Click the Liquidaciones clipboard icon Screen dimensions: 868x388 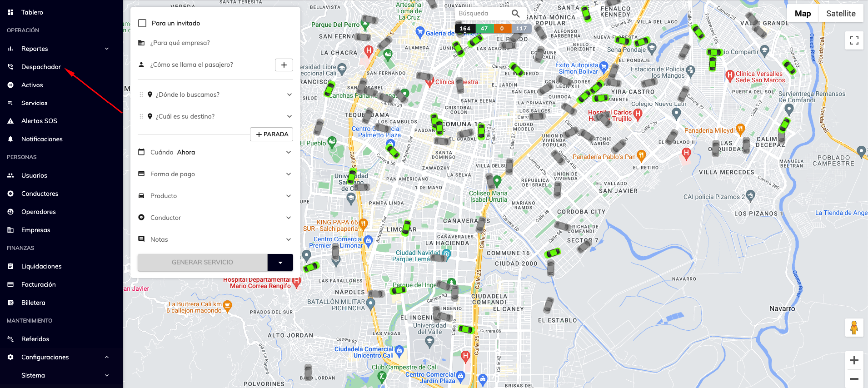pos(10,266)
